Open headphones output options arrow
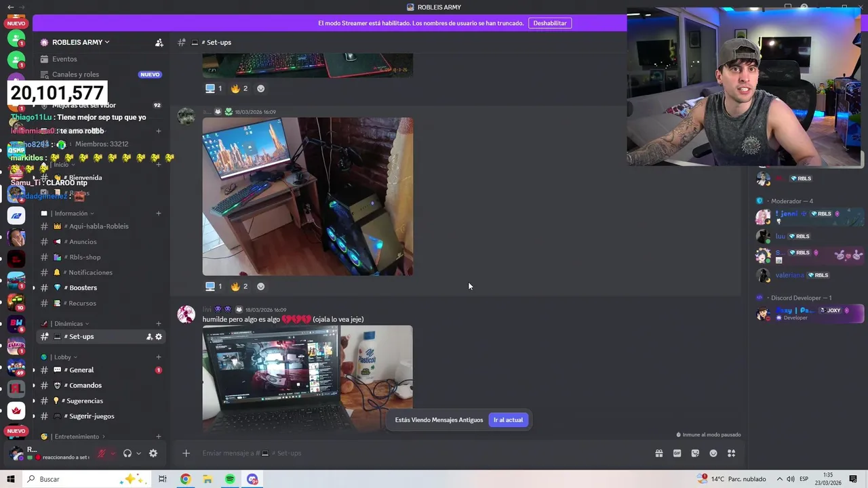The width and height of the screenshot is (868, 488). coord(138,453)
